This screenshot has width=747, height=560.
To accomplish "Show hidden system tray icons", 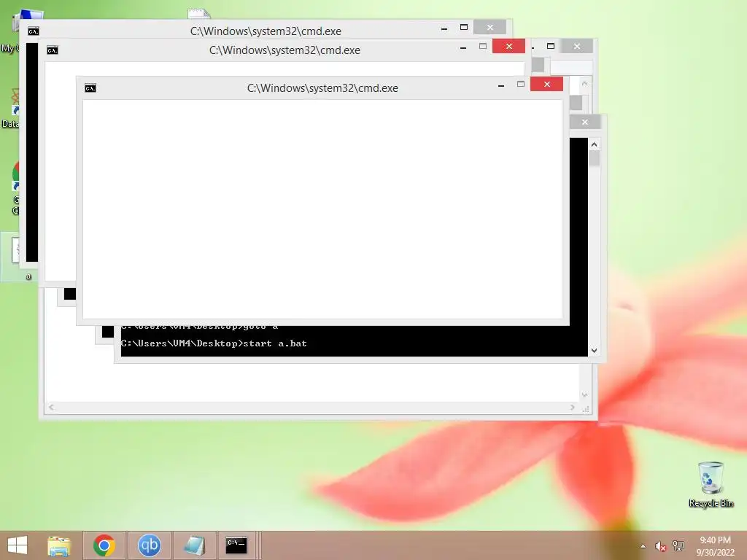I will (643, 546).
